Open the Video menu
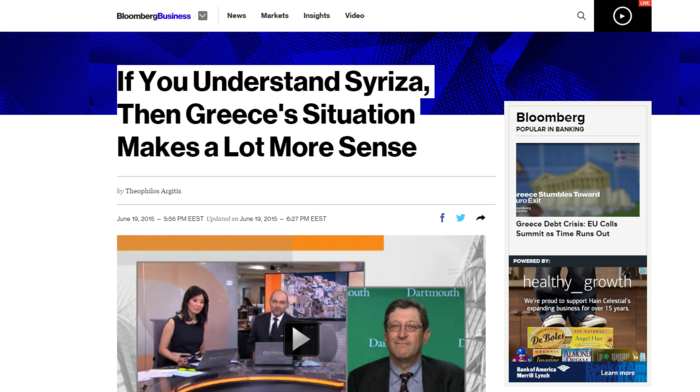 (354, 16)
